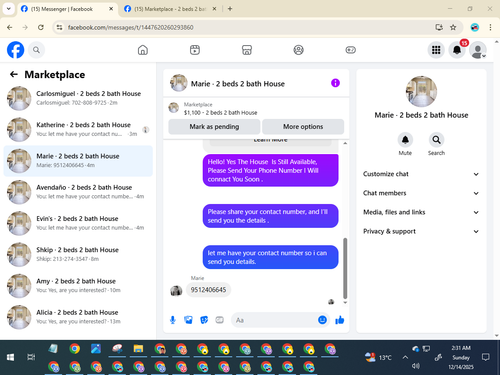
Task: Reload the page
Action: (x=41, y=27)
